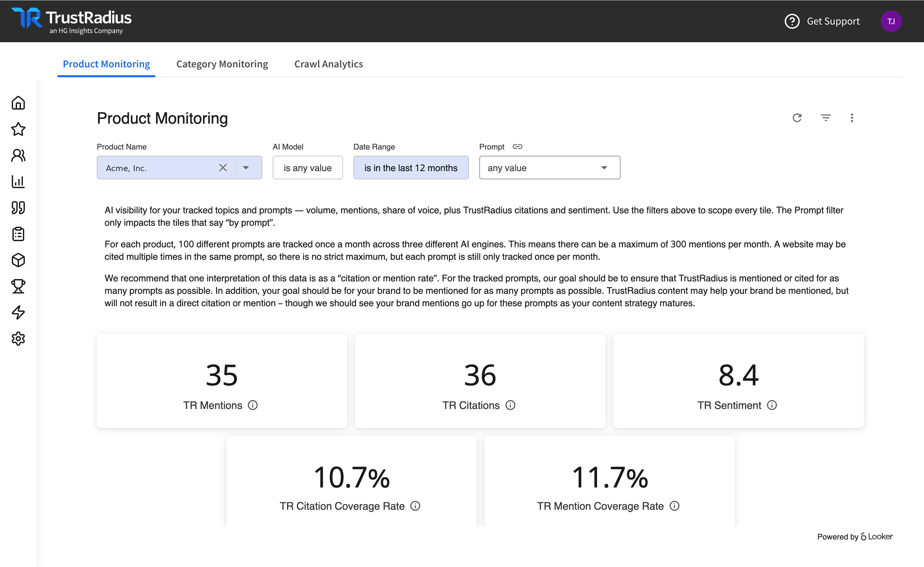Viewport: 924px width, 567px height.
Task: Open the AI Model 'is any value' filter
Action: point(307,168)
